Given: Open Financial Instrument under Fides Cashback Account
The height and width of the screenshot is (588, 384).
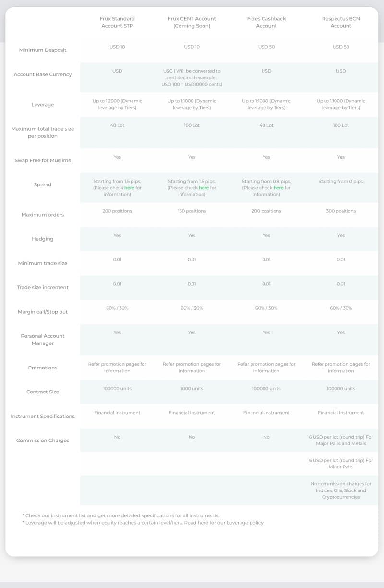Looking at the screenshot, I should (266, 413).
